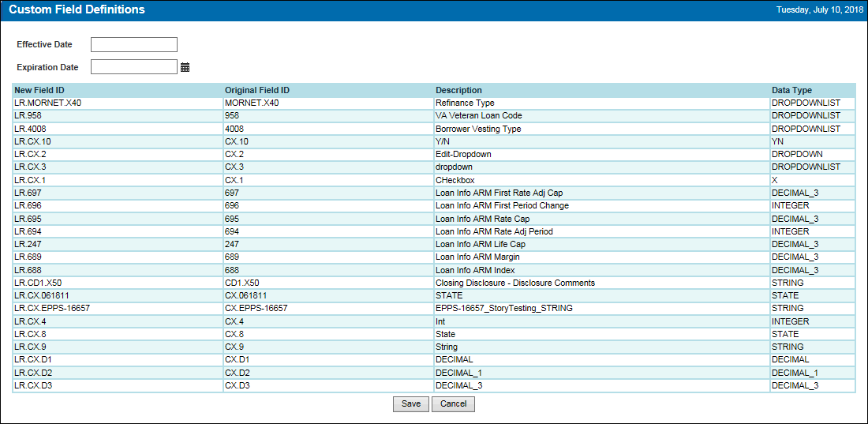Click the LR.CX.1 cell
The height and width of the screenshot is (424, 868).
[x=118, y=180]
